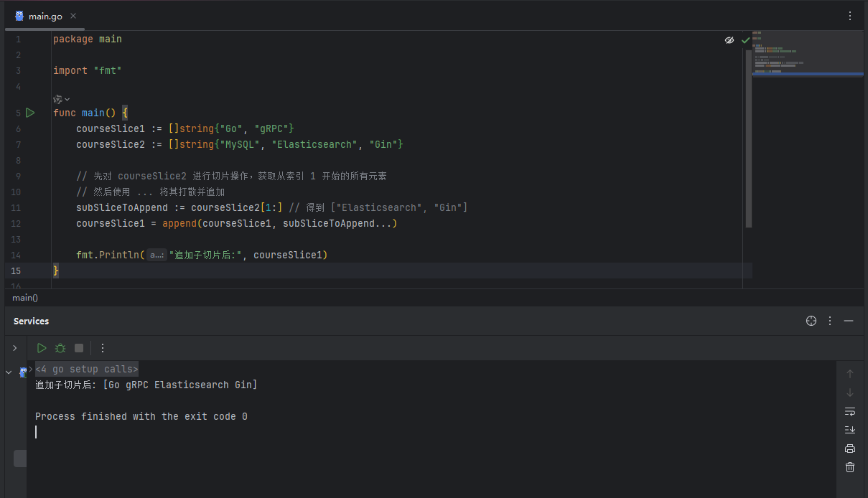Image resolution: width=868 pixels, height=498 pixels.
Task: Select the main.go editor tab
Action: click(45, 16)
